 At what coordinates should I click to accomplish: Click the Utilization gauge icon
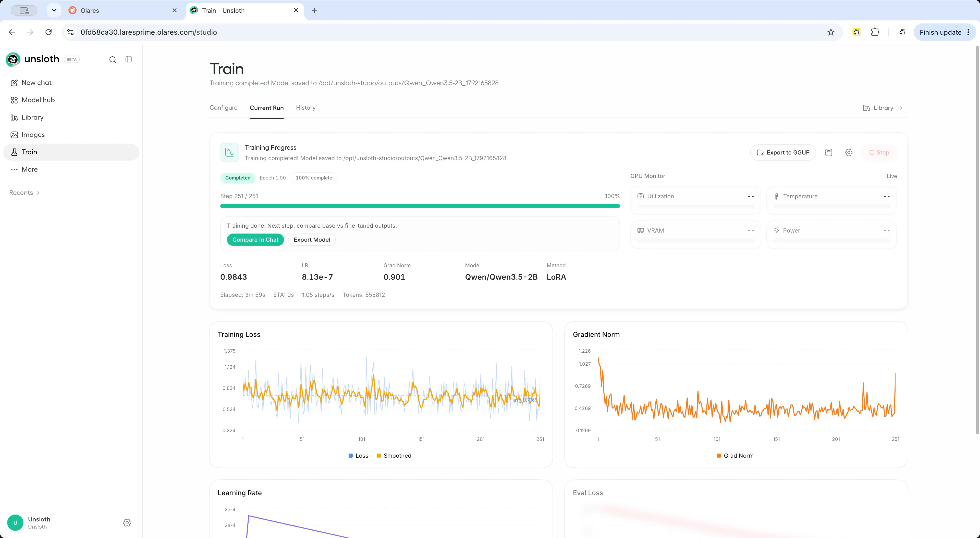coord(641,197)
